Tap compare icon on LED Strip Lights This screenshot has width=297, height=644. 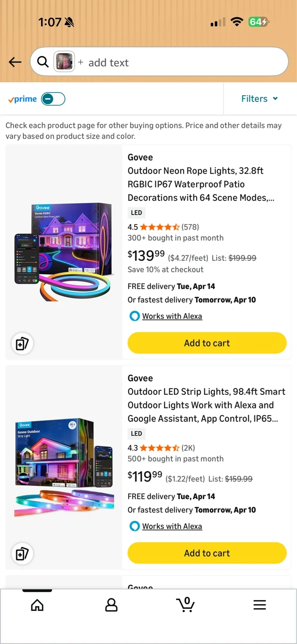[x=22, y=554]
